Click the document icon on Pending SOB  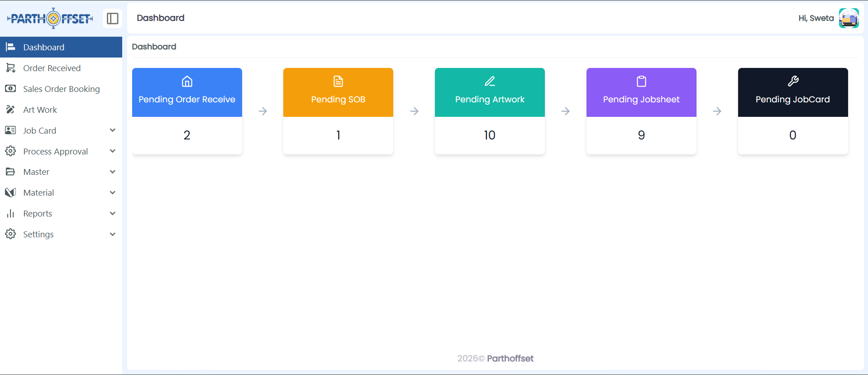338,82
